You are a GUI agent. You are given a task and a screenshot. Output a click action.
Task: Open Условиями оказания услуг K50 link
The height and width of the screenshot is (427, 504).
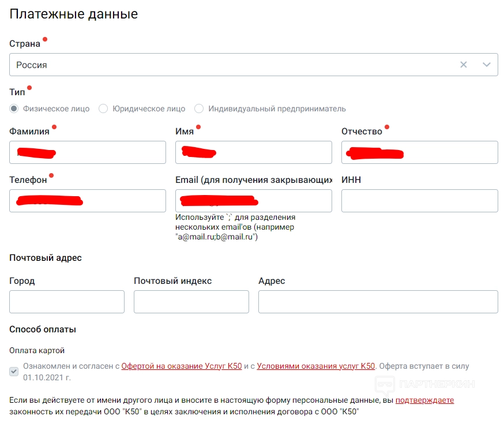point(315,366)
